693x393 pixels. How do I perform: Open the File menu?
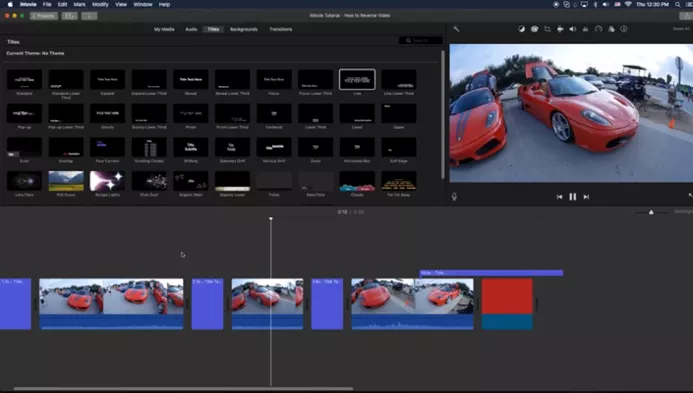(47, 4)
